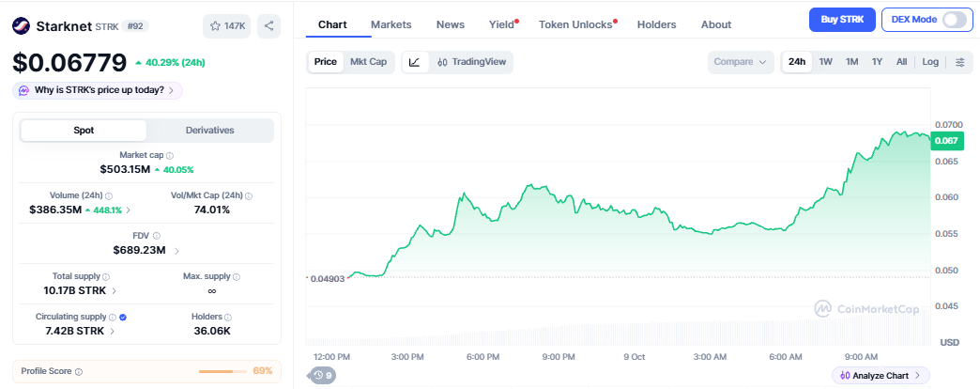Open the history events badge showing 9
The height and width of the screenshot is (389, 980).
[323, 375]
